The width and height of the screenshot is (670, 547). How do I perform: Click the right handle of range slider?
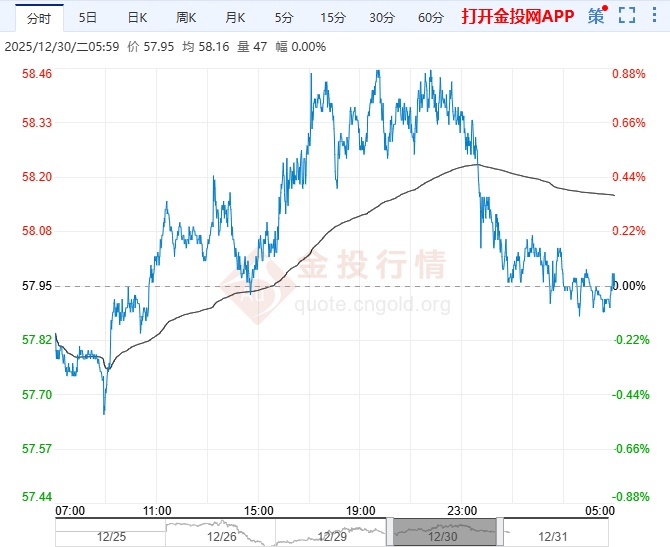[x=500, y=532]
